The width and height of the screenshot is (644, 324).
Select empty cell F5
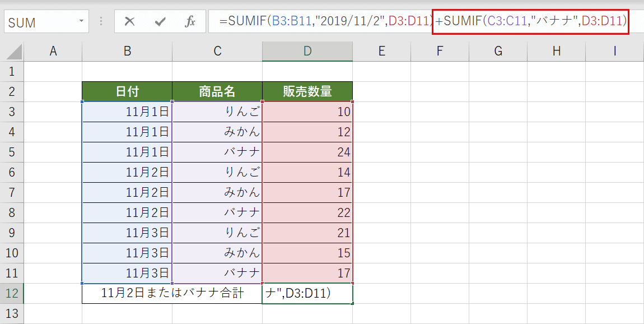point(440,152)
